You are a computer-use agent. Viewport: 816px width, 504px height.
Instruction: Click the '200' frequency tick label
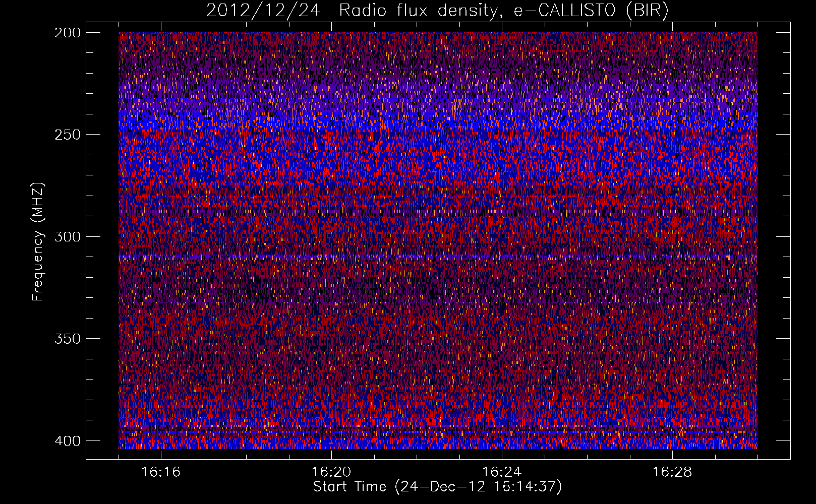point(67,32)
